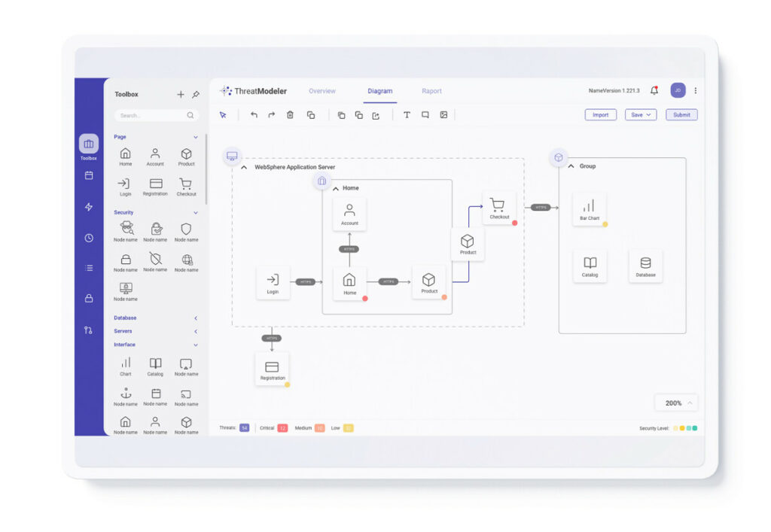Select the Database node in Group

(645, 266)
